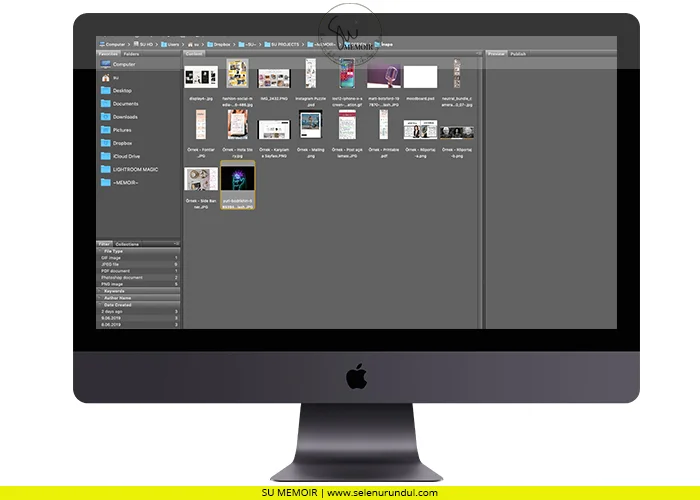Click SU HD in the path bar
The height and width of the screenshot is (500, 700).
[143, 44]
